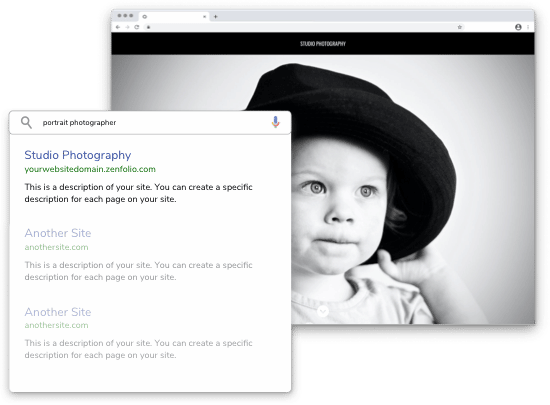This screenshot has height=405, width=550.
Task: Open the browser three-dot menu
Action: point(528,27)
